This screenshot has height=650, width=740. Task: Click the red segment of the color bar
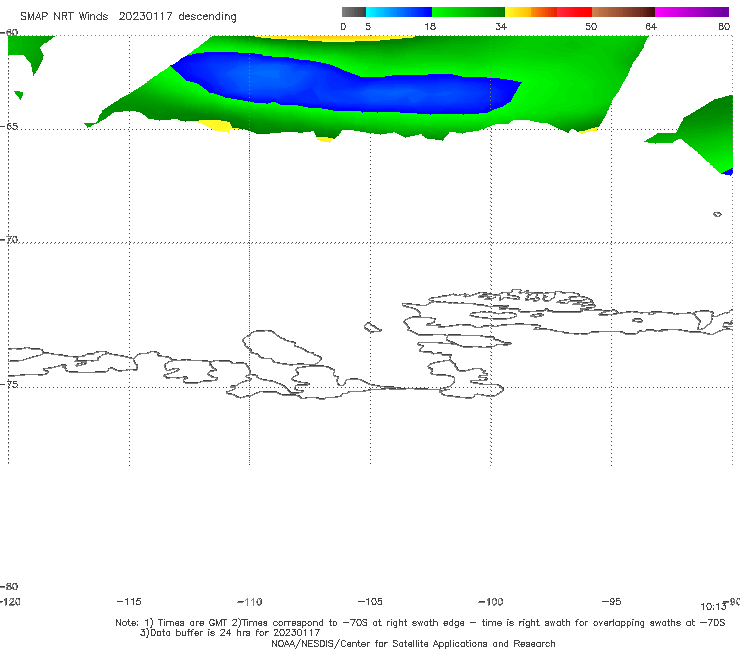tap(574, 12)
